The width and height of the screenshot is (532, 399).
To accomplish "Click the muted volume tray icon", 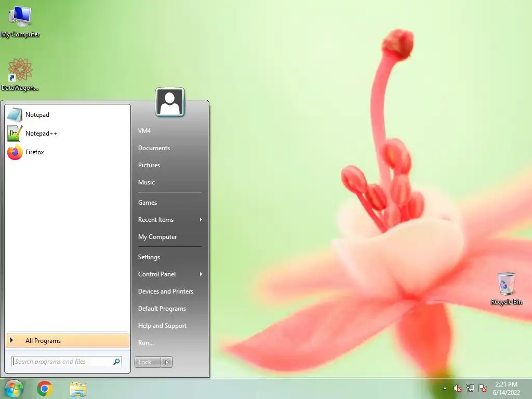I will point(457,388).
